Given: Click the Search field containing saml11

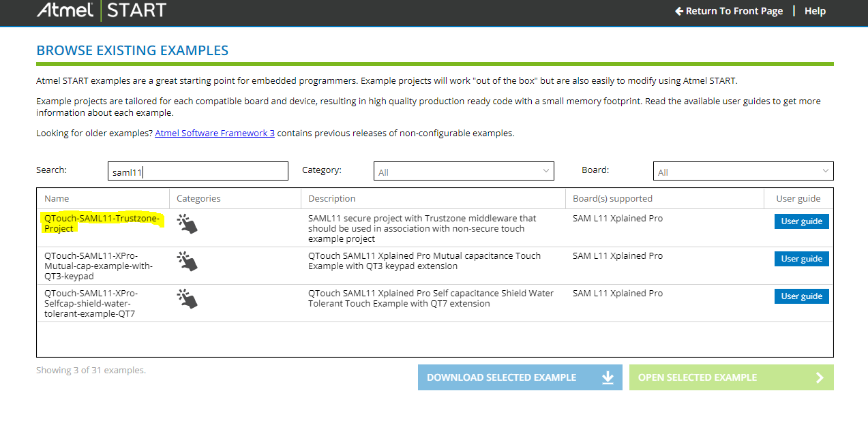Looking at the screenshot, I should click(x=198, y=172).
